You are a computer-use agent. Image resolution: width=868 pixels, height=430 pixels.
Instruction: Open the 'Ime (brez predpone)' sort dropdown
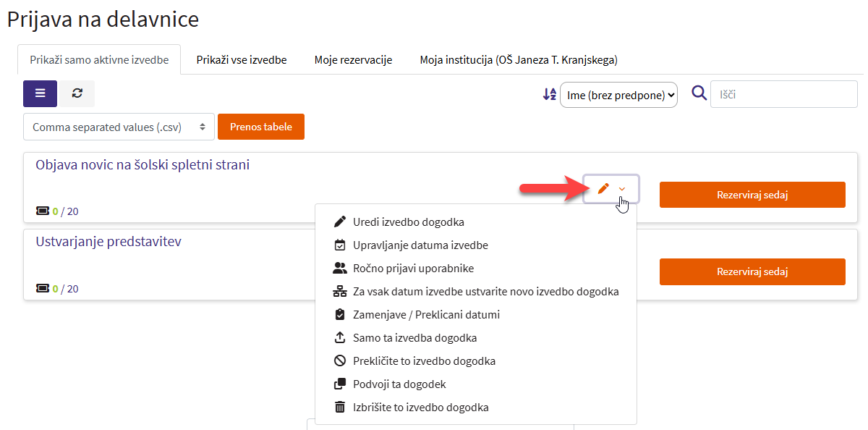click(x=618, y=95)
